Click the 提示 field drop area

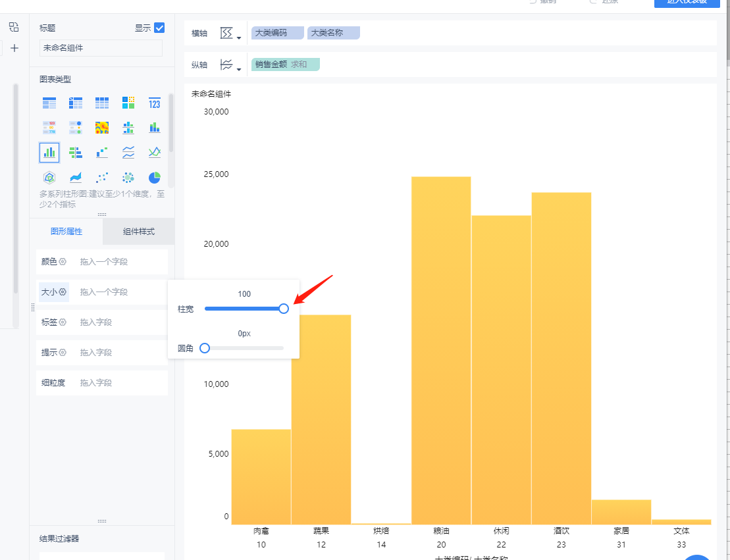click(x=123, y=353)
